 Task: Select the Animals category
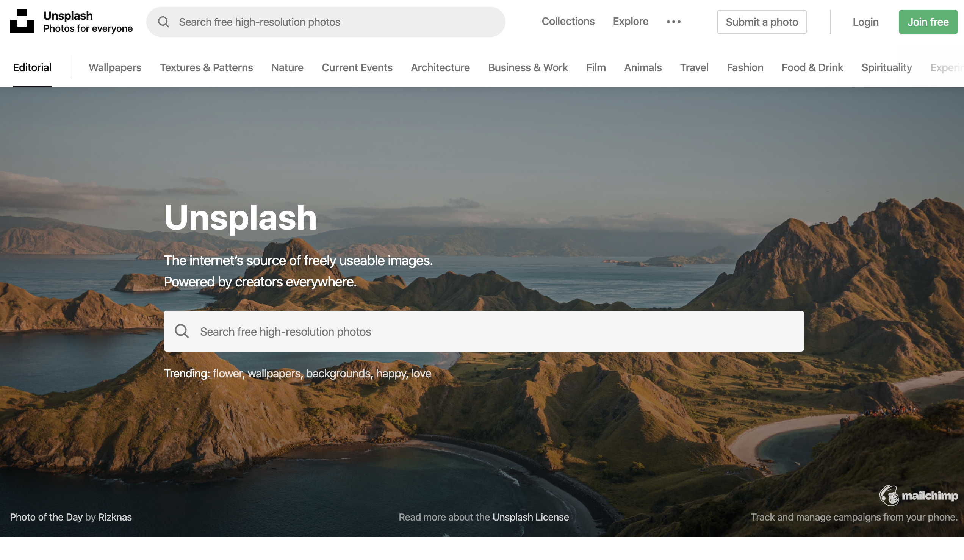coord(643,67)
